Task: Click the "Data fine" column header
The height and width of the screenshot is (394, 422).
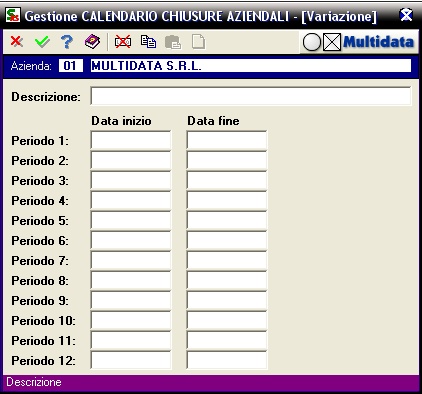Action: [213, 121]
